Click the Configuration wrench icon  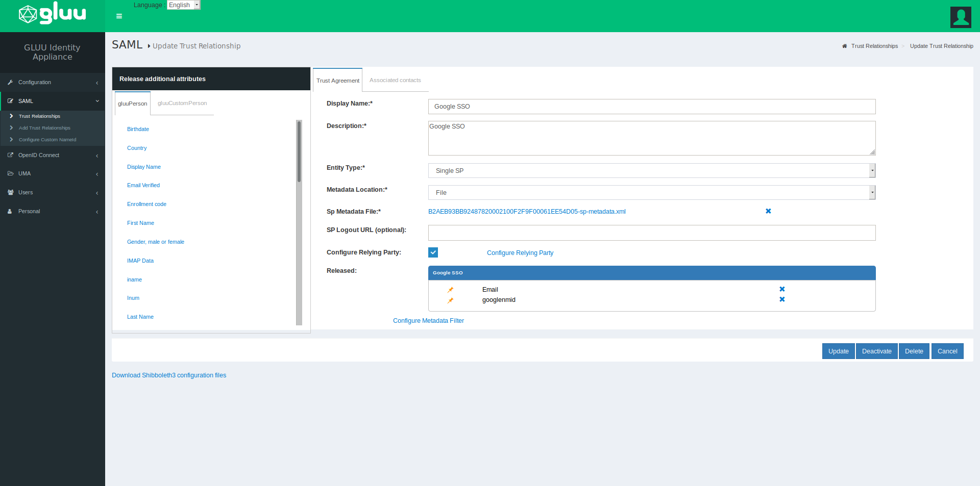(10, 82)
